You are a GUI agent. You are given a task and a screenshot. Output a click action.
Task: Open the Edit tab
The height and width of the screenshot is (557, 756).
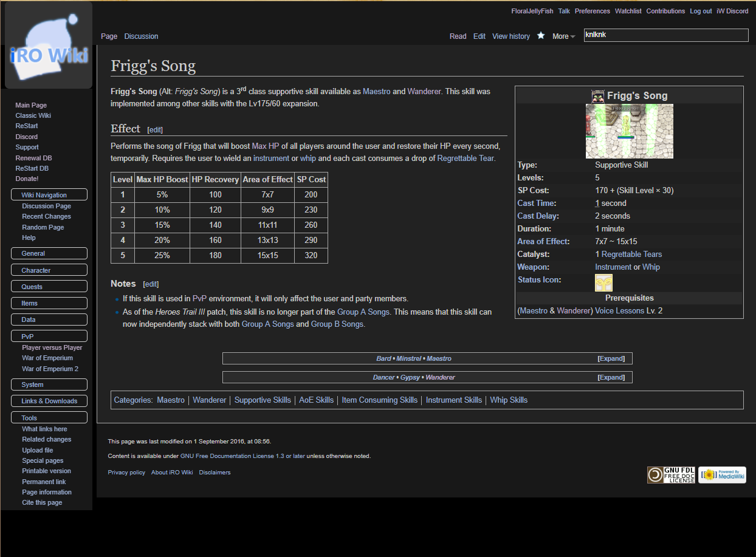click(x=479, y=36)
